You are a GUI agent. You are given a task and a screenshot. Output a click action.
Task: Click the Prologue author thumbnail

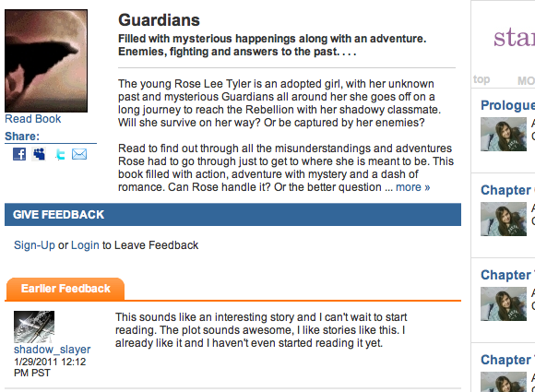(504, 134)
